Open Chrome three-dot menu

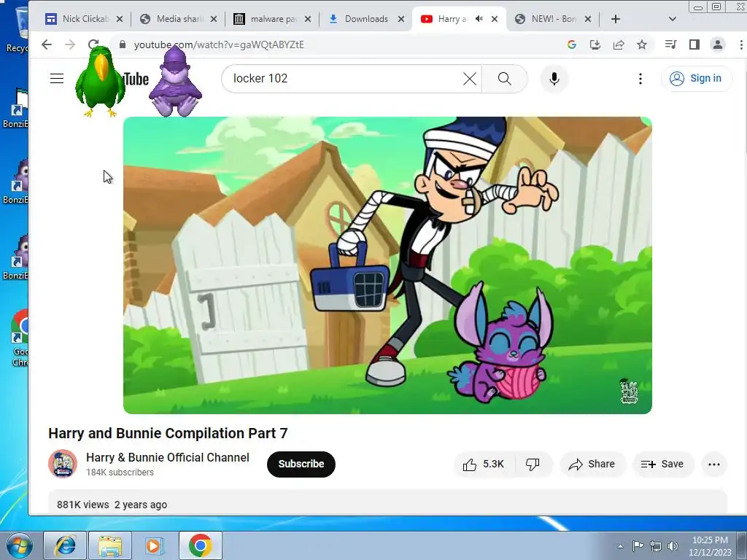pos(741,44)
